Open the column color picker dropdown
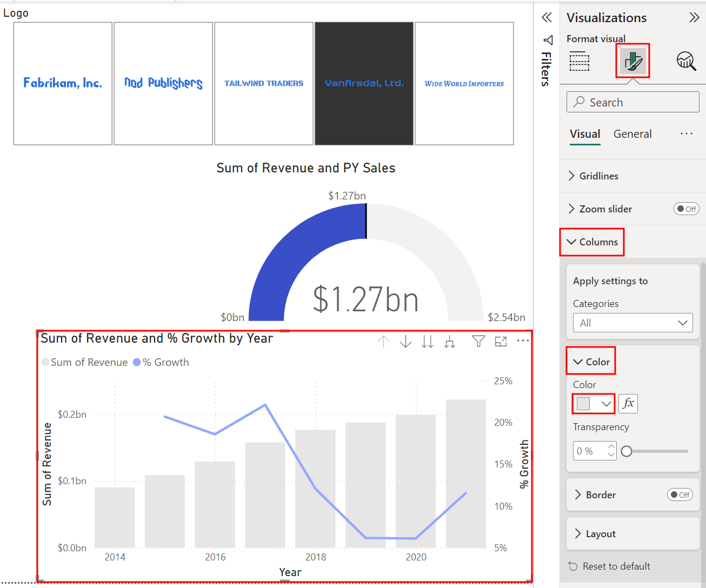 tap(594, 403)
